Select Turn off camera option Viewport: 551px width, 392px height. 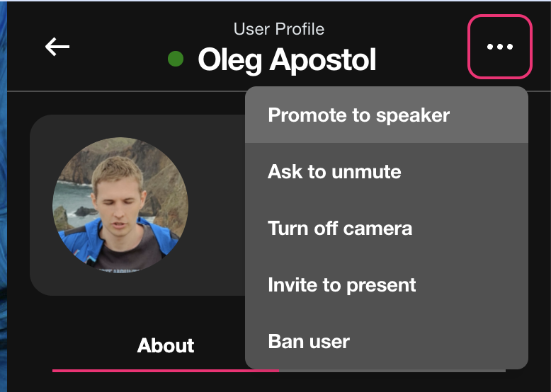(340, 228)
